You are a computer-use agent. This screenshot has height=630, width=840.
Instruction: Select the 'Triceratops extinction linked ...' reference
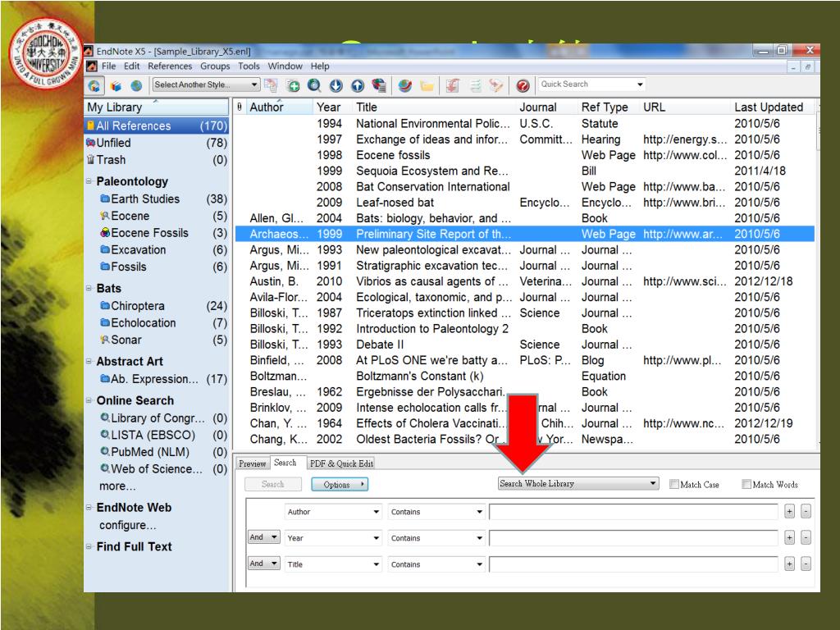(x=525, y=313)
